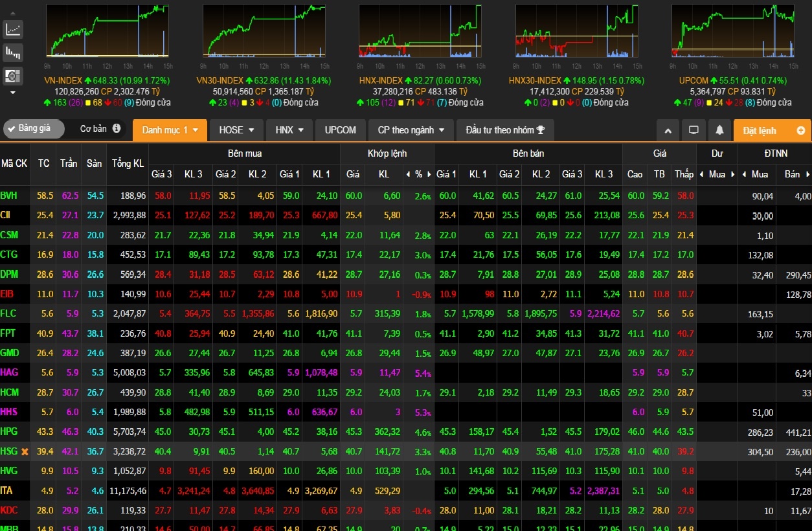
Task: Open the line chart view in sidebar
Action: [x=13, y=29]
